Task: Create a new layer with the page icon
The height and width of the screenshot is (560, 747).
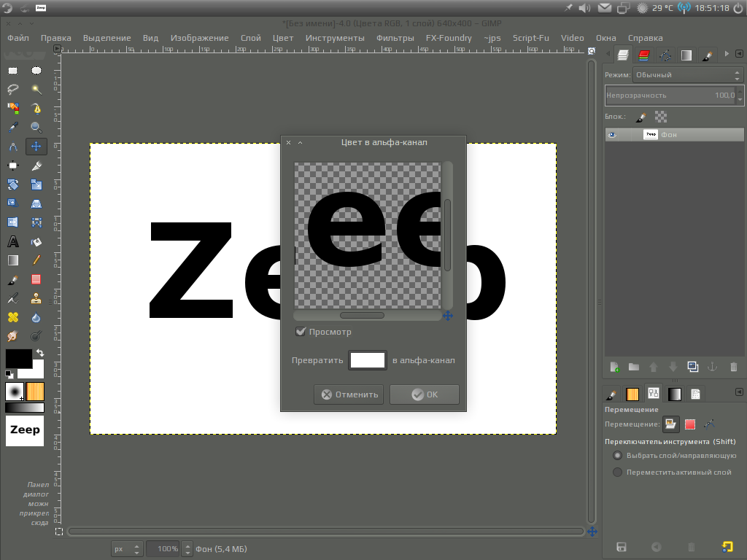Action: [614, 367]
